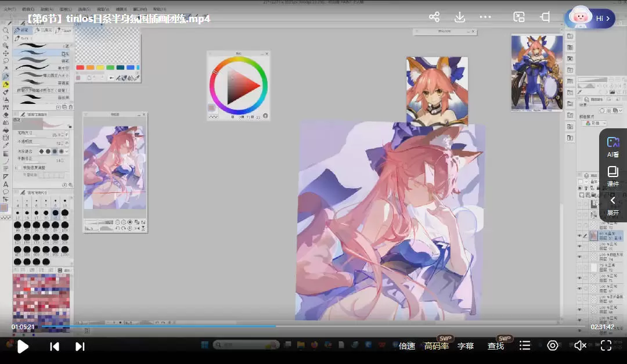Pick the blue color set swatch
Screen dimensions: 627x364
tap(131, 67)
